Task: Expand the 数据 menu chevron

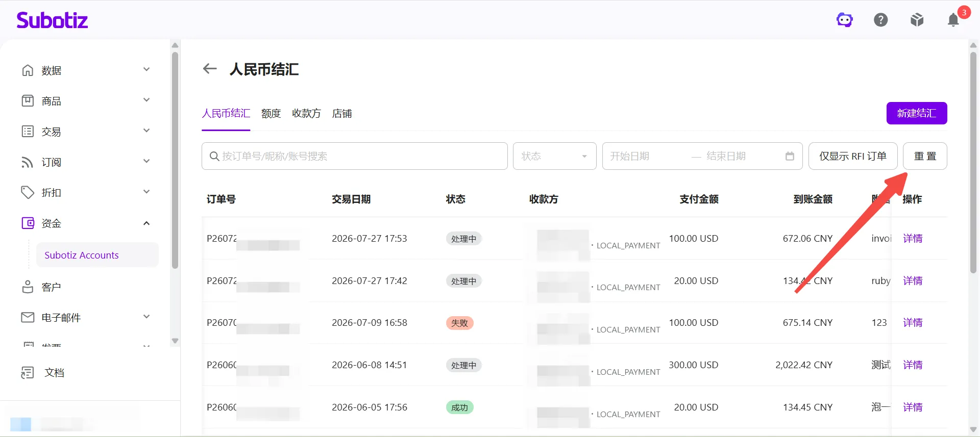Action: 146,69
